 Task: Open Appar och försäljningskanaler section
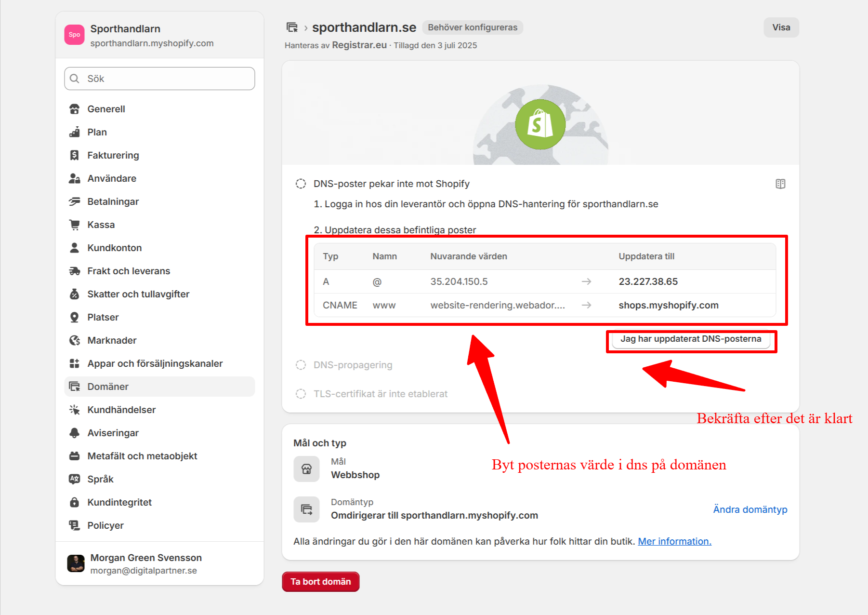point(155,363)
